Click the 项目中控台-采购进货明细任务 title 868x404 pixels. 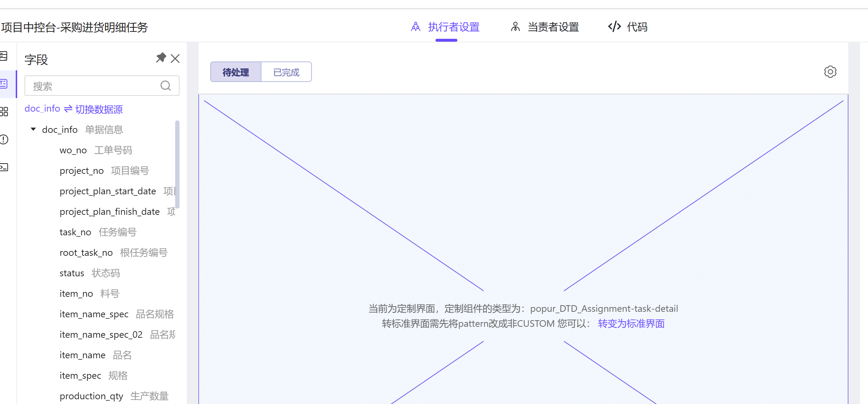74,27
